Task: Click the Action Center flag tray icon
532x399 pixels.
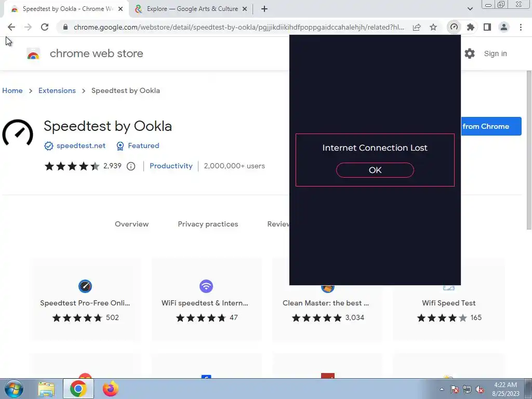Action: click(x=454, y=390)
